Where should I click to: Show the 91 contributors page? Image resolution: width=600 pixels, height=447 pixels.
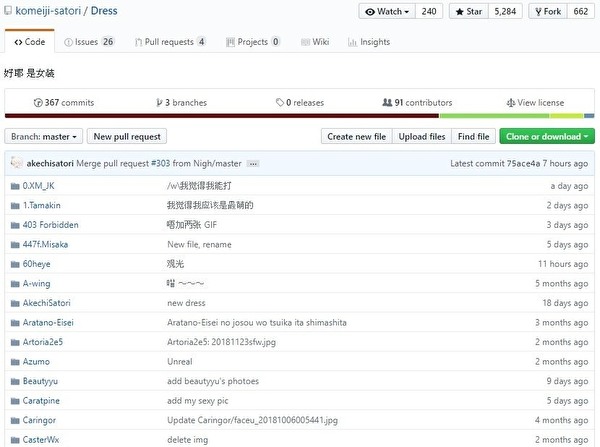pyautogui.click(x=417, y=102)
